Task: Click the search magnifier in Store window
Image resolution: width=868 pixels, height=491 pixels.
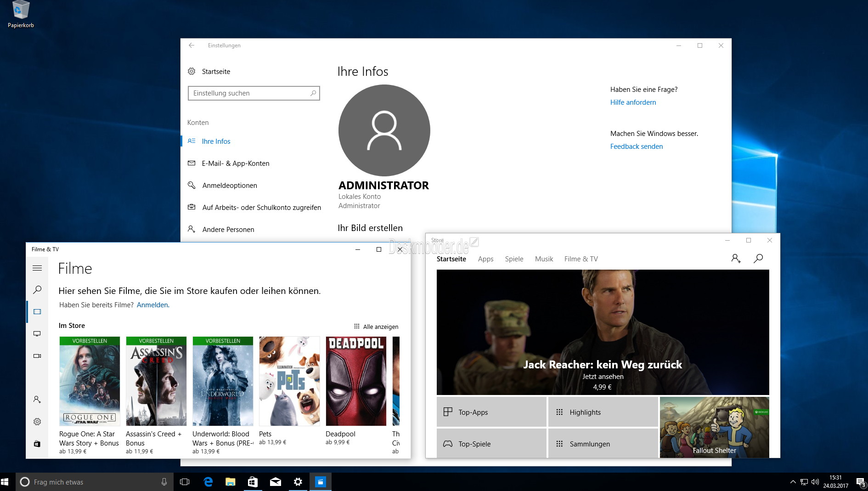Action: pos(758,259)
